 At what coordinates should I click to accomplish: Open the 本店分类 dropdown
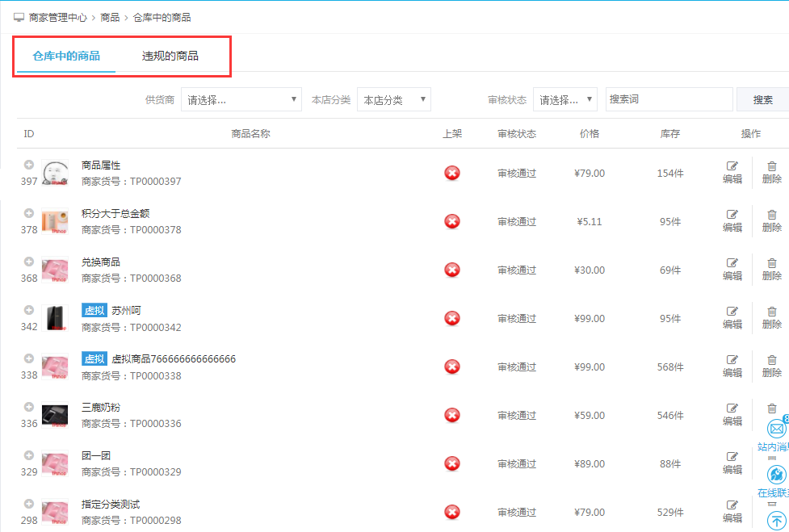(393, 100)
